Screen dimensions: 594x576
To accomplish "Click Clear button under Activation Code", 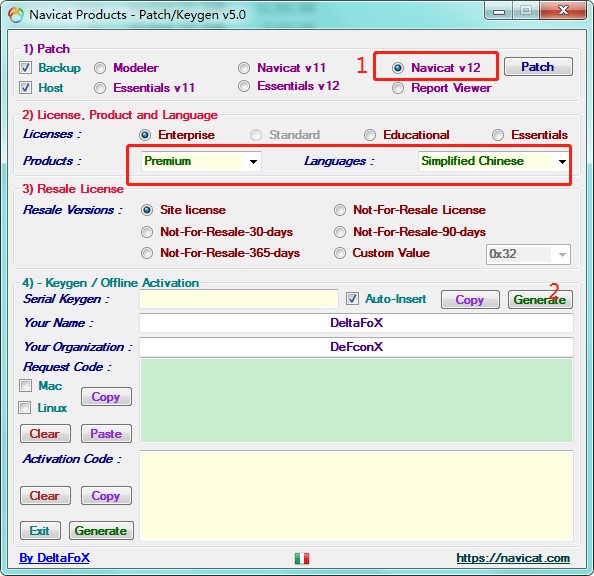I will point(45,496).
